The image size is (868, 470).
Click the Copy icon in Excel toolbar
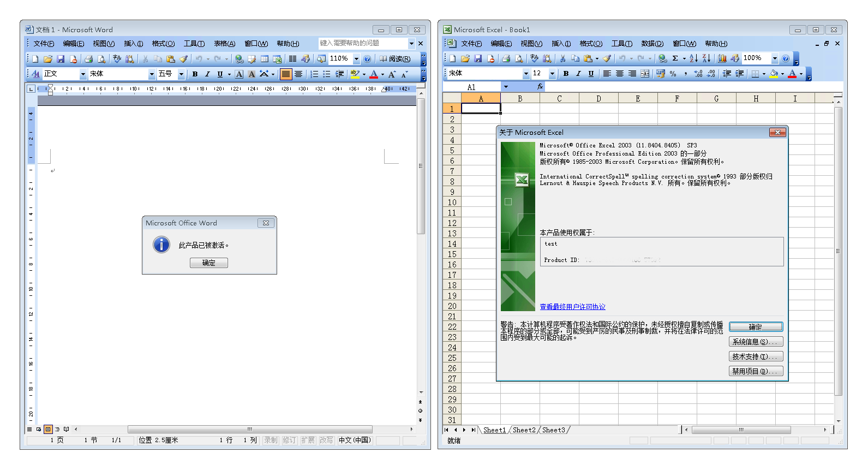coord(575,58)
